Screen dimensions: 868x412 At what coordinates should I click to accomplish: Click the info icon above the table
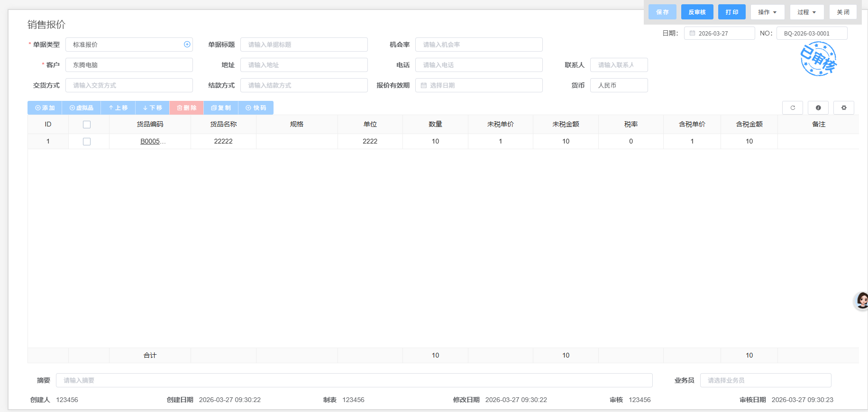818,108
